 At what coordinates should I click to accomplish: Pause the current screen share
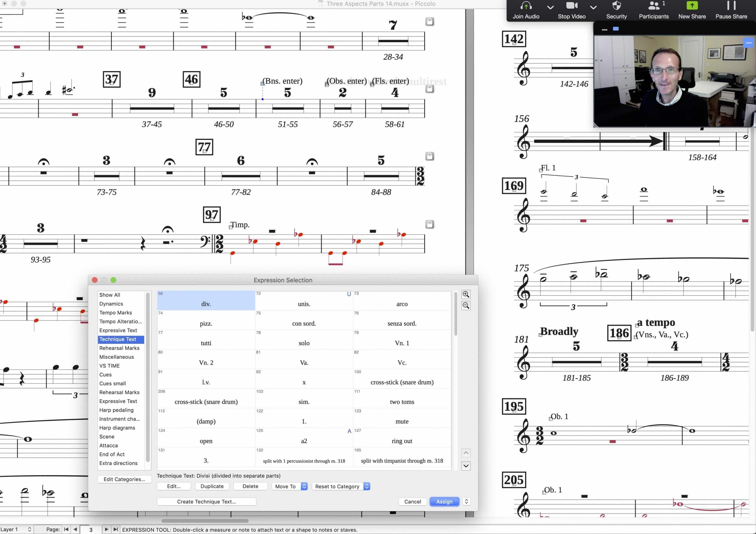pos(731,10)
